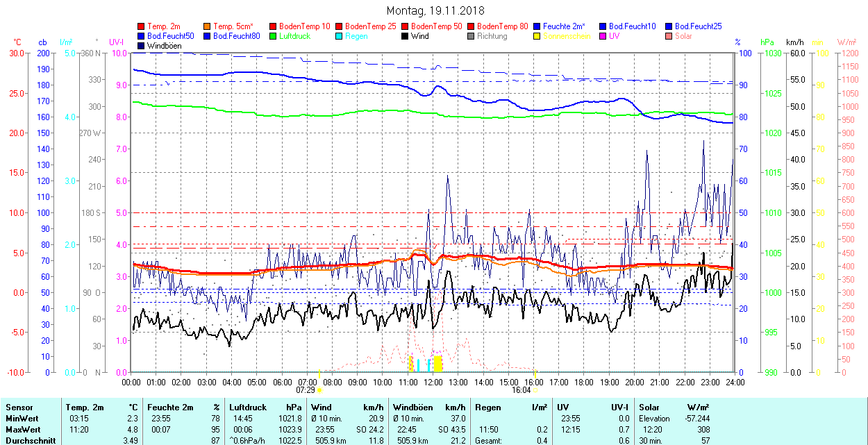Screen dimensions: 868x445
Task: Click the magenta UV legend square
Action: (603, 36)
